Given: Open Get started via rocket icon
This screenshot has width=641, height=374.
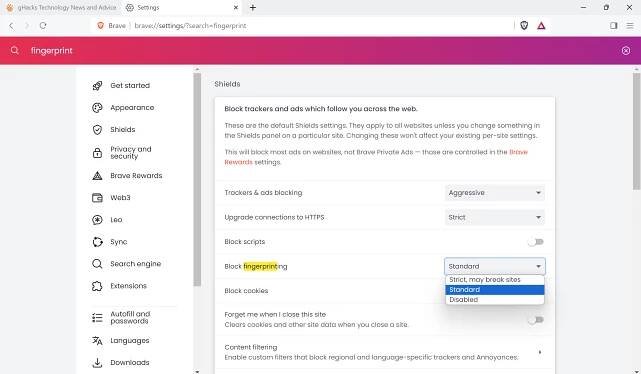Looking at the screenshot, I should [x=97, y=85].
